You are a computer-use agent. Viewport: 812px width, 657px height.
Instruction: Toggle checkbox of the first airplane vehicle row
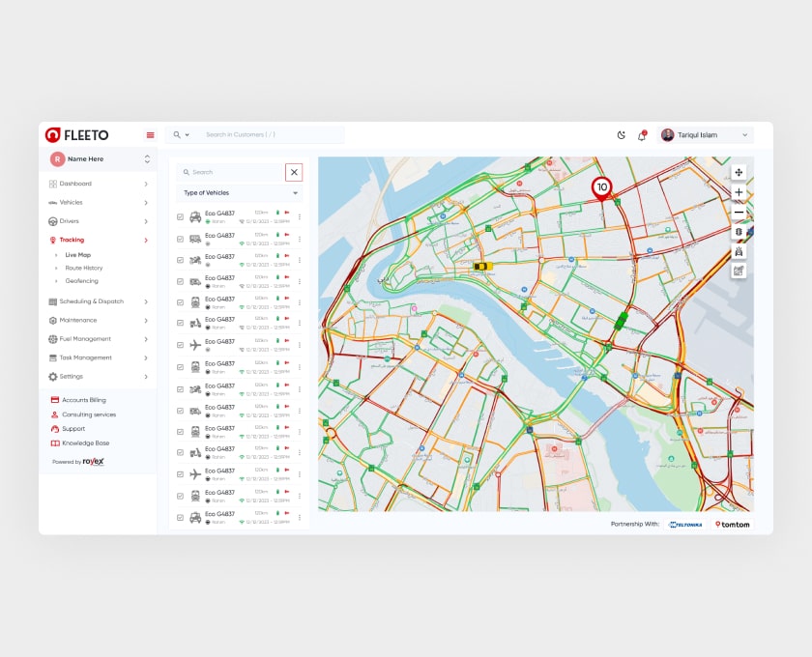coord(180,345)
